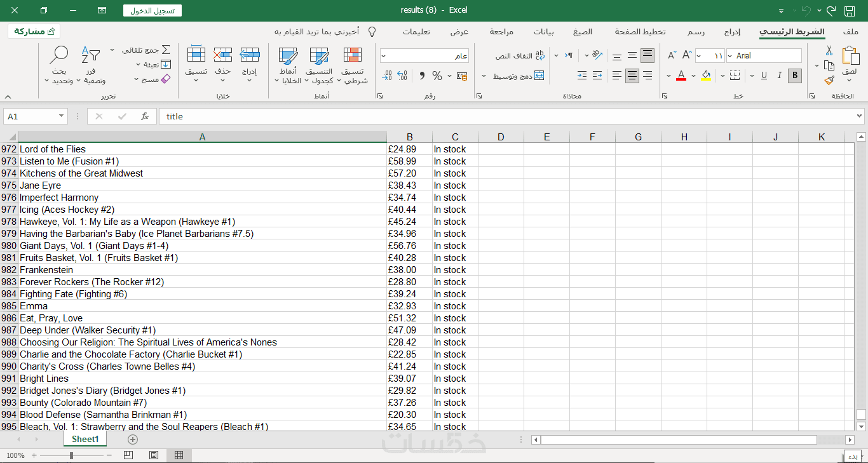Open the File (ملف) tab

click(x=851, y=31)
